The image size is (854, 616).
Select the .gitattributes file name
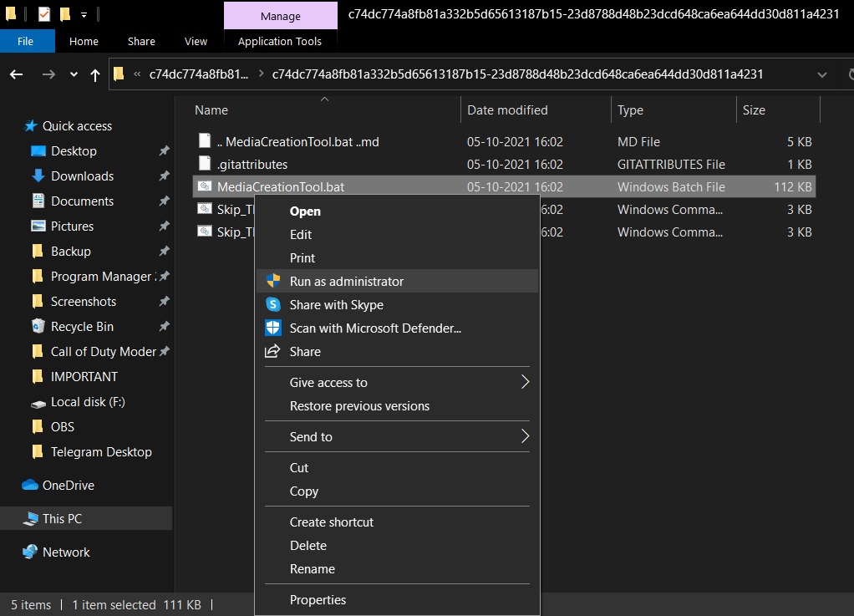click(x=252, y=164)
